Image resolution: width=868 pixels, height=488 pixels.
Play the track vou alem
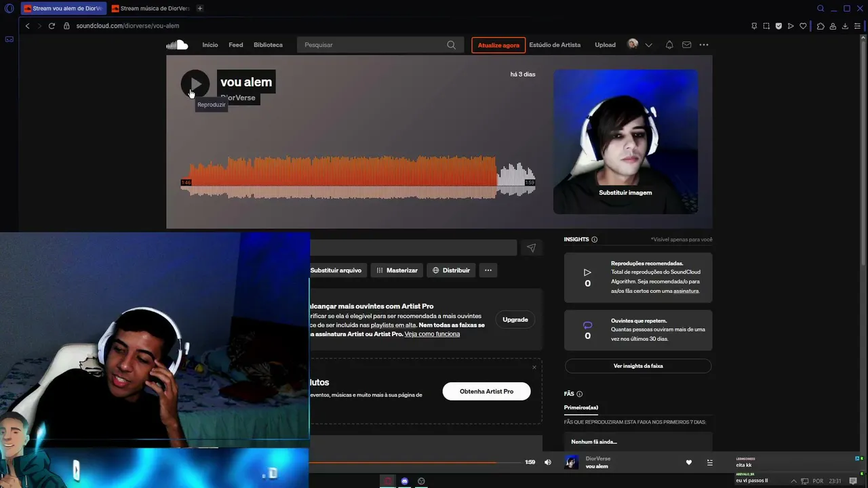(195, 84)
